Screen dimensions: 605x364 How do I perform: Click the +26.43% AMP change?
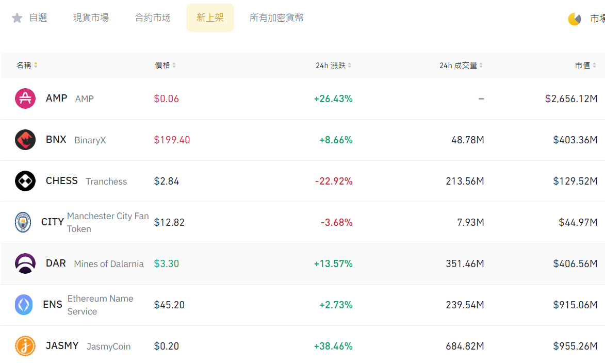pos(333,98)
